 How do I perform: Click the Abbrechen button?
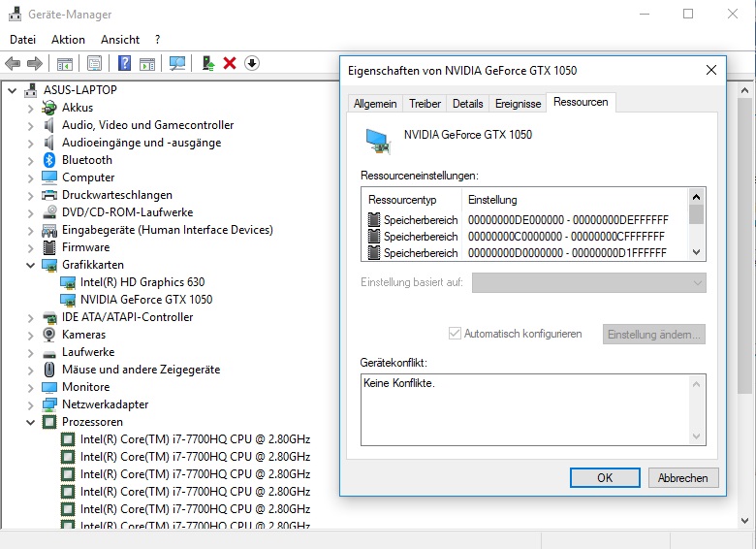682,477
